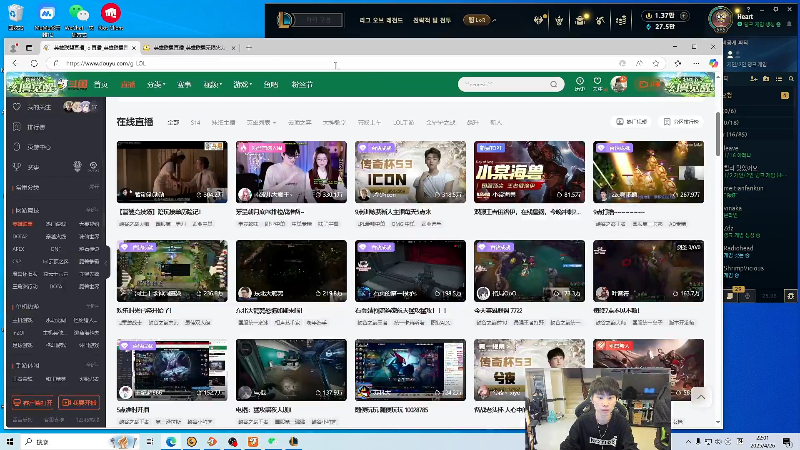Click the APEX tag in Douyu sidebar
Viewport: 800px width, 450px height.
[x=18, y=249]
